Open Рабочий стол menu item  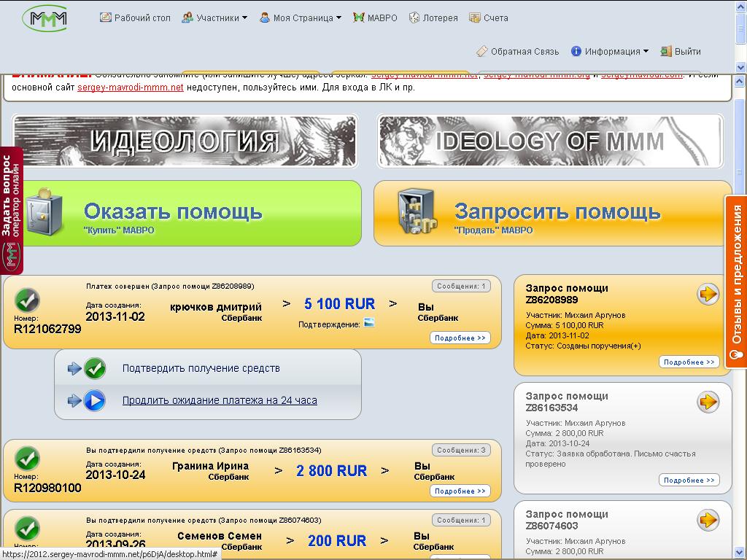pyautogui.click(x=135, y=17)
